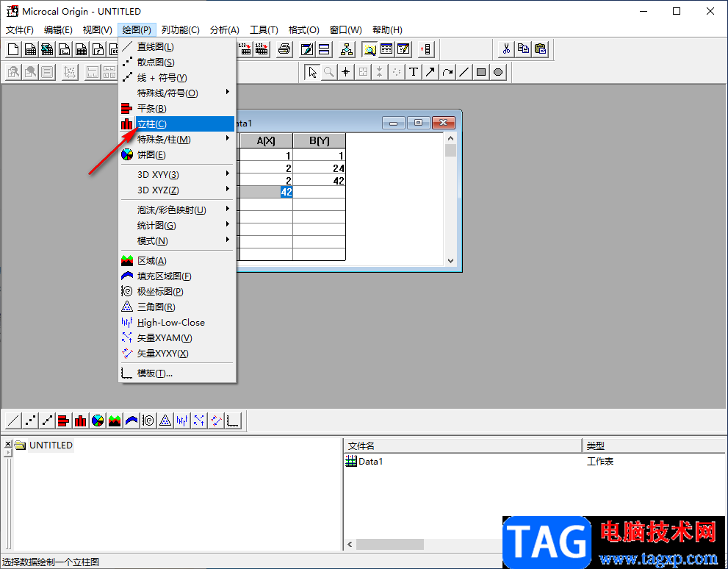Click the 类型 column header

[x=655, y=446]
